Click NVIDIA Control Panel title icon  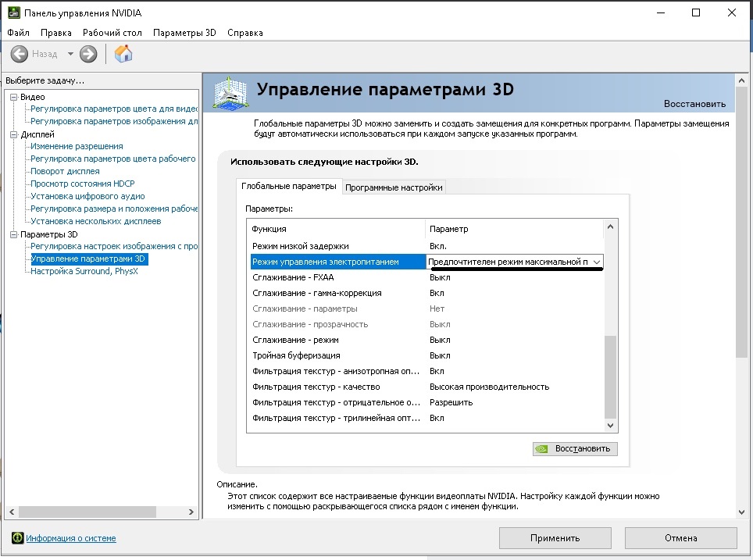[14, 12]
